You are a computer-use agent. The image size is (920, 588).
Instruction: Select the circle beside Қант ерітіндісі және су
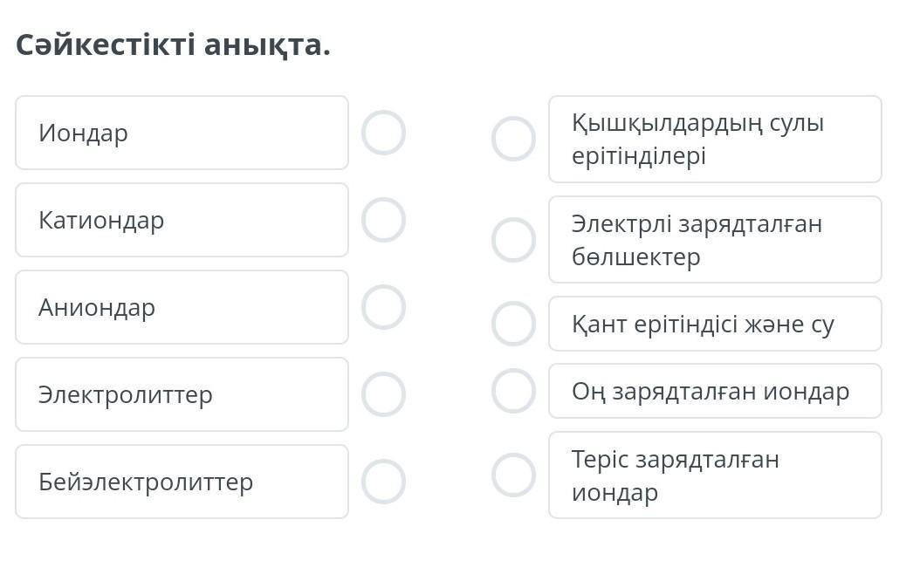coord(513,324)
